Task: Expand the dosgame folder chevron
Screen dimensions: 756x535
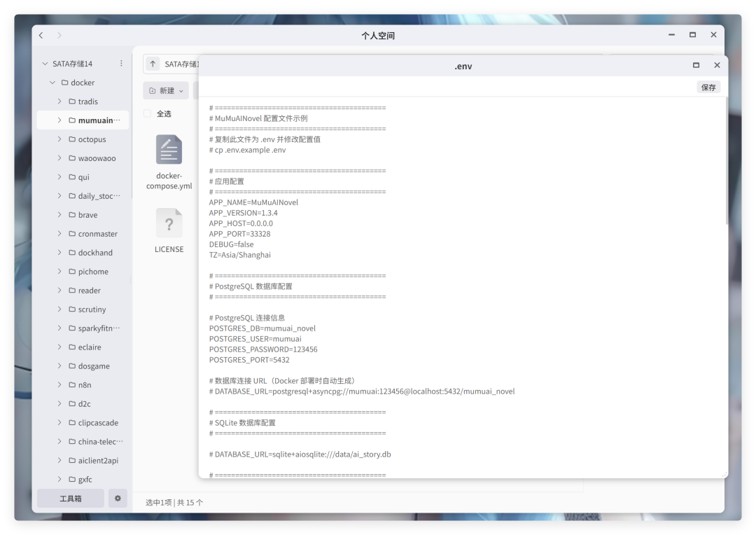Action: (59, 366)
